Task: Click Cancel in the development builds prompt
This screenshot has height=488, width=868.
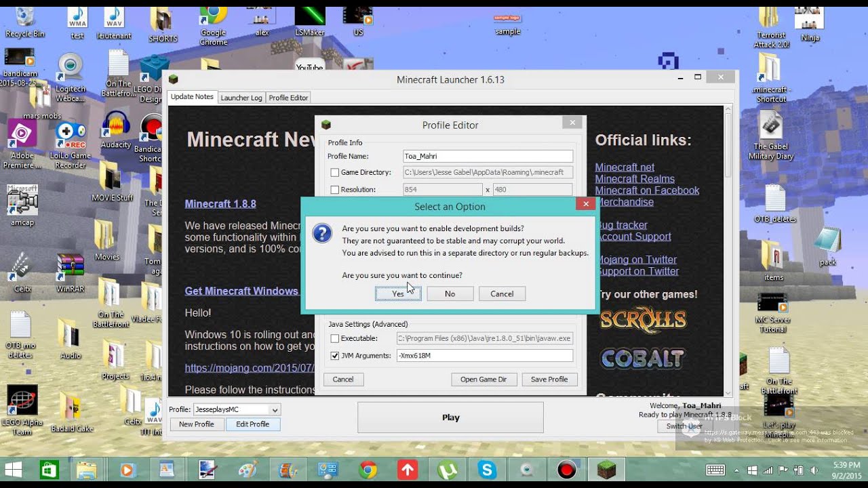Action: (502, 293)
